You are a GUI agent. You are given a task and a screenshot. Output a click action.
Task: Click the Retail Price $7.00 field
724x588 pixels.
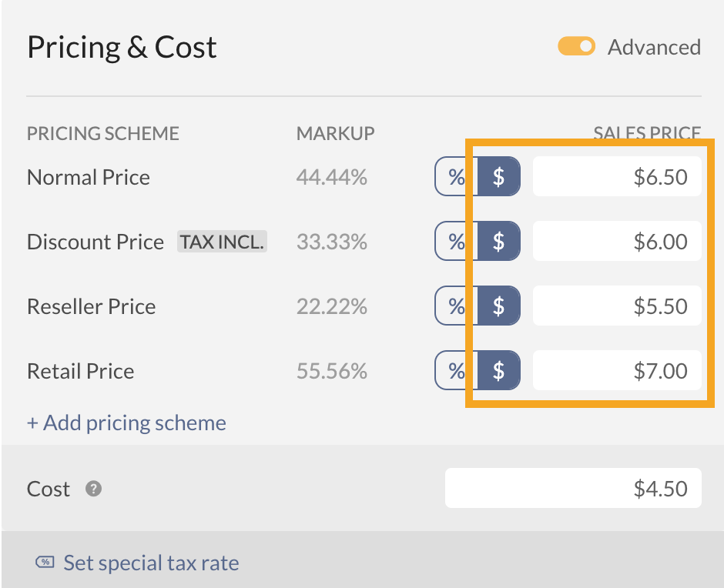[616, 371]
